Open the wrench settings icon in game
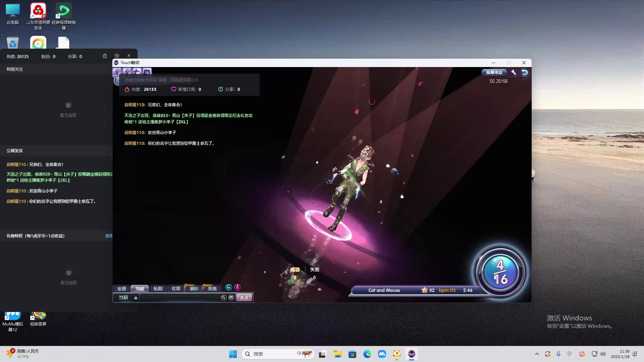Image resolution: width=644 pixels, height=362 pixels. coord(514,72)
